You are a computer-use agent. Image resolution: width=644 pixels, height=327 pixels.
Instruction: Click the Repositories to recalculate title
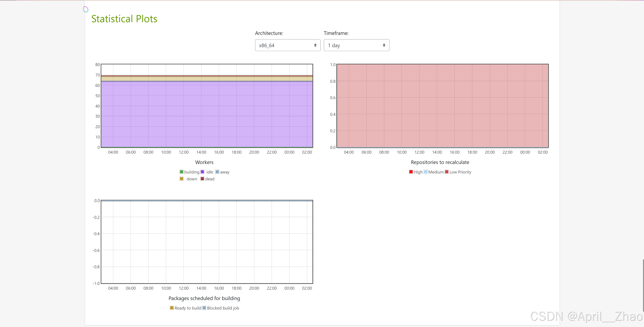point(440,162)
